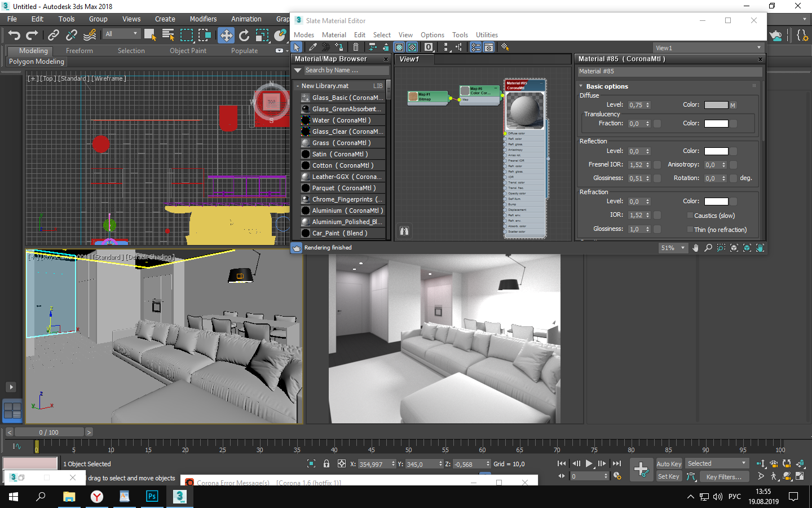Activate the Unlink Selection tool
The image size is (812, 508).
(72, 35)
